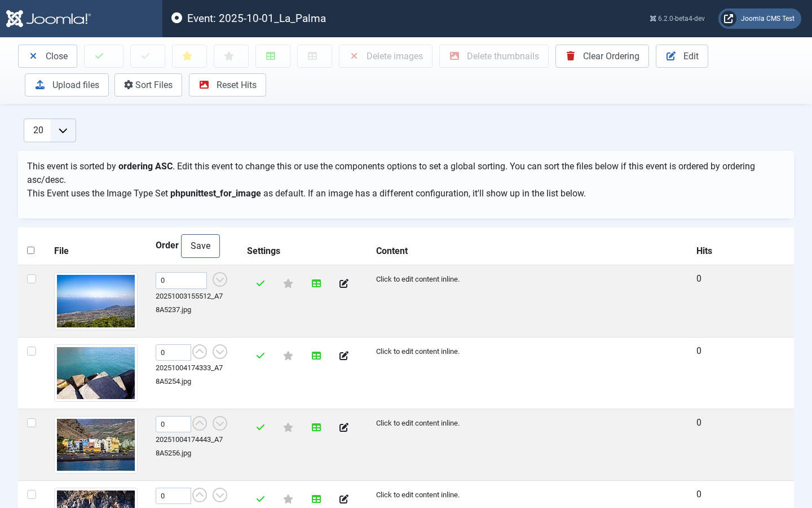
Task: Click the published checkmark for 8A5237.jpg
Action: coord(261,283)
